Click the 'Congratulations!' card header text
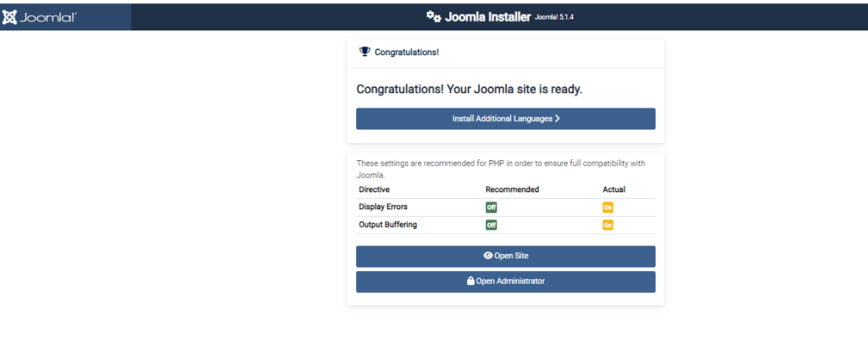Image resolution: width=868 pixels, height=359 pixels. pos(407,52)
